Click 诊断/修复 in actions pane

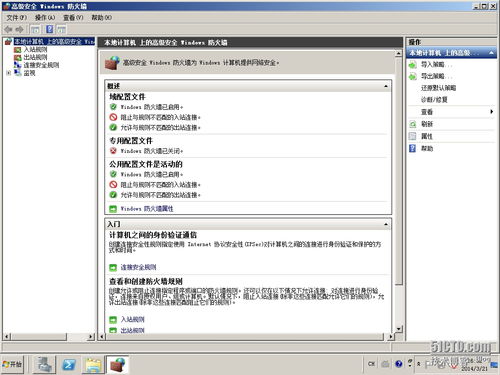434,100
